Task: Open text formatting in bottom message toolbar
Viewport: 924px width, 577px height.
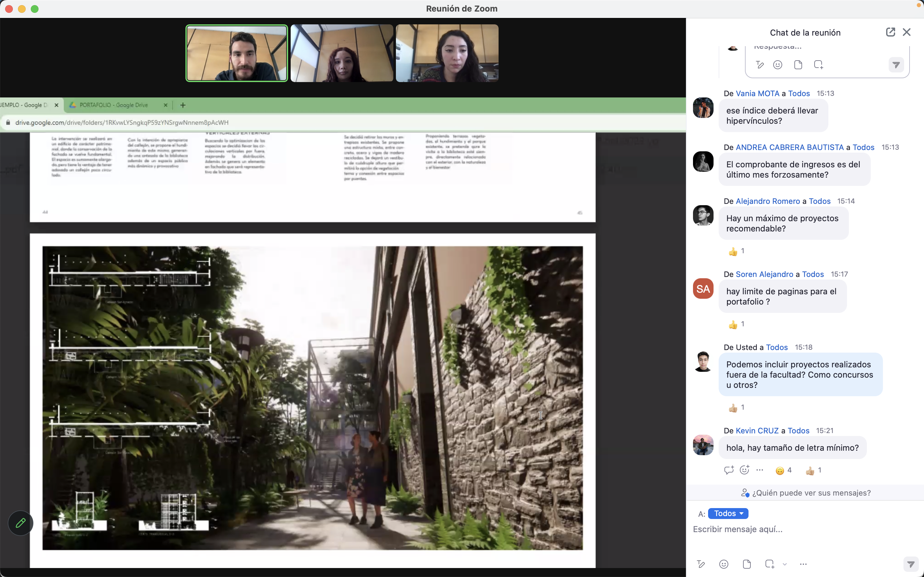Action: [701, 564]
